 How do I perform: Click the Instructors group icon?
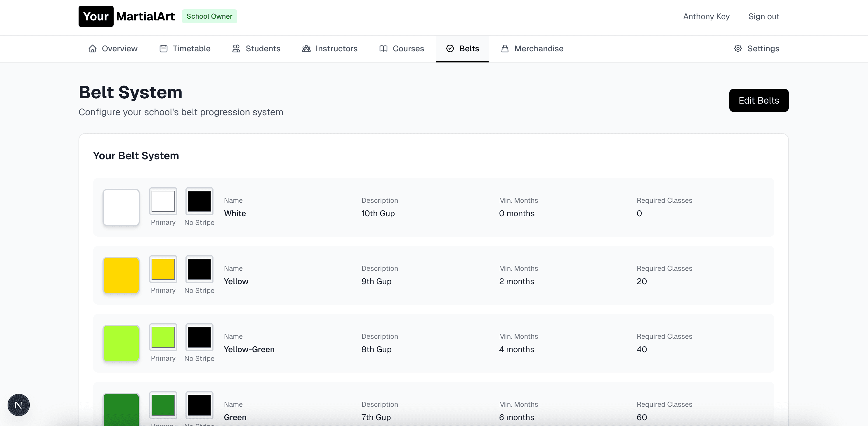tap(306, 48)
